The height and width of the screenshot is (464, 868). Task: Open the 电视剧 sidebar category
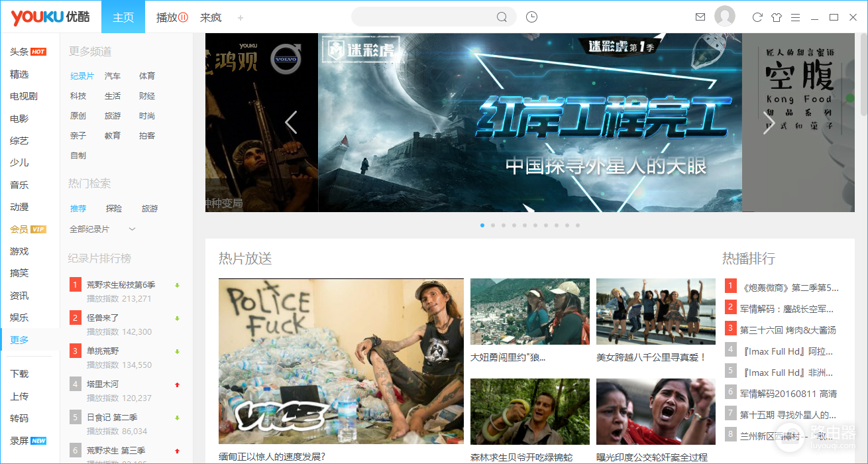click(x=24, y=96)
